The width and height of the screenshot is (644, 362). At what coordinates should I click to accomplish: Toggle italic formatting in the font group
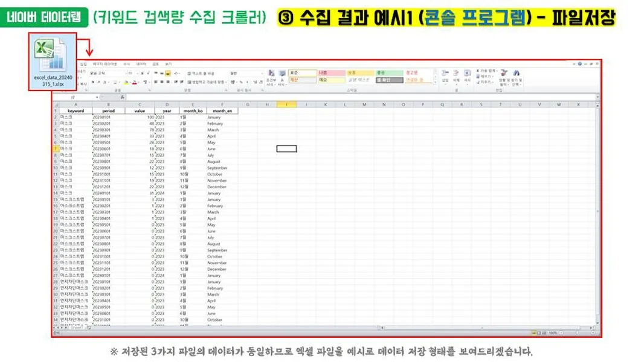point(98,82)
